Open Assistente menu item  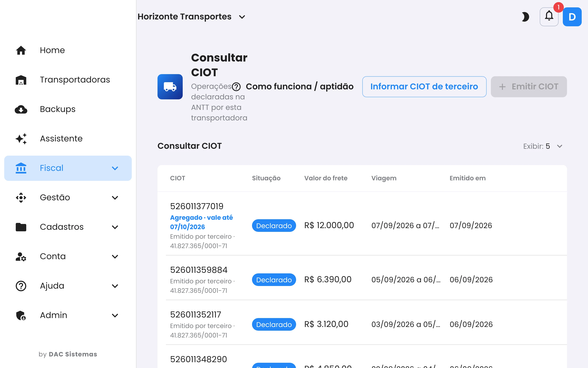coord(68,139)
